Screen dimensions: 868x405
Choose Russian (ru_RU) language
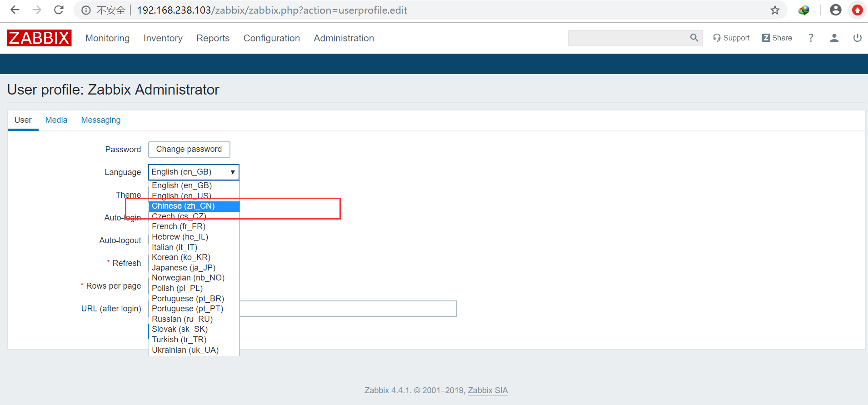[x=194, y=319]
